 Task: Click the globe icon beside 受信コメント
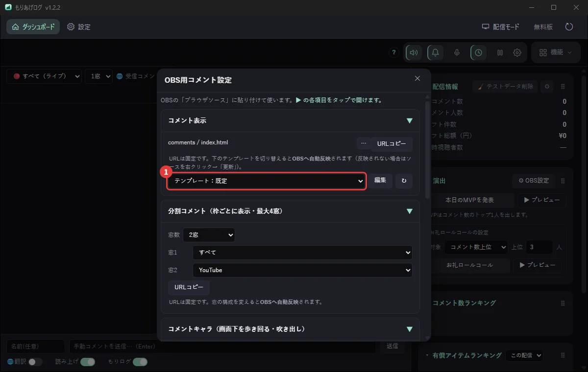(x=120, y=76)
